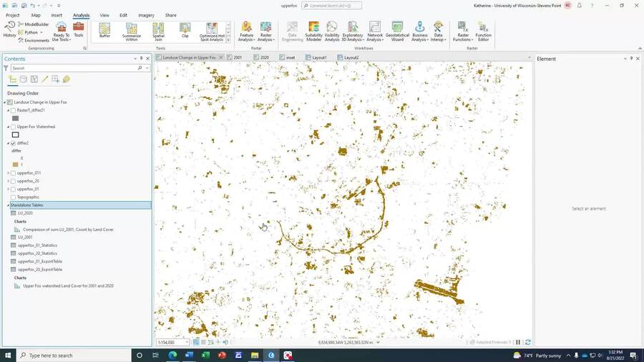Open Visibility Analysis

(x=332, y=31)
